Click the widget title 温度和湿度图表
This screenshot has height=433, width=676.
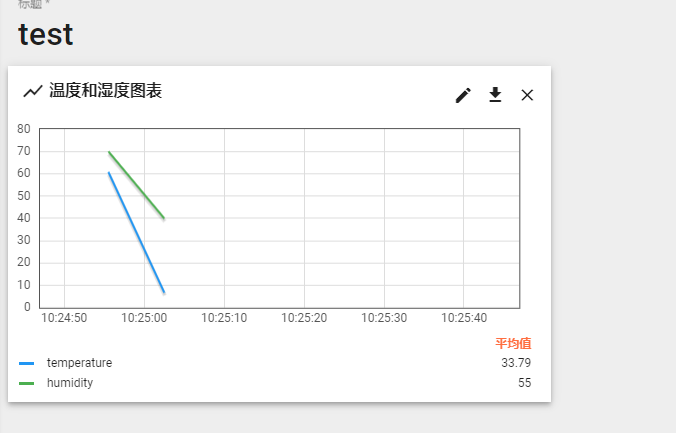click(106, 91)
